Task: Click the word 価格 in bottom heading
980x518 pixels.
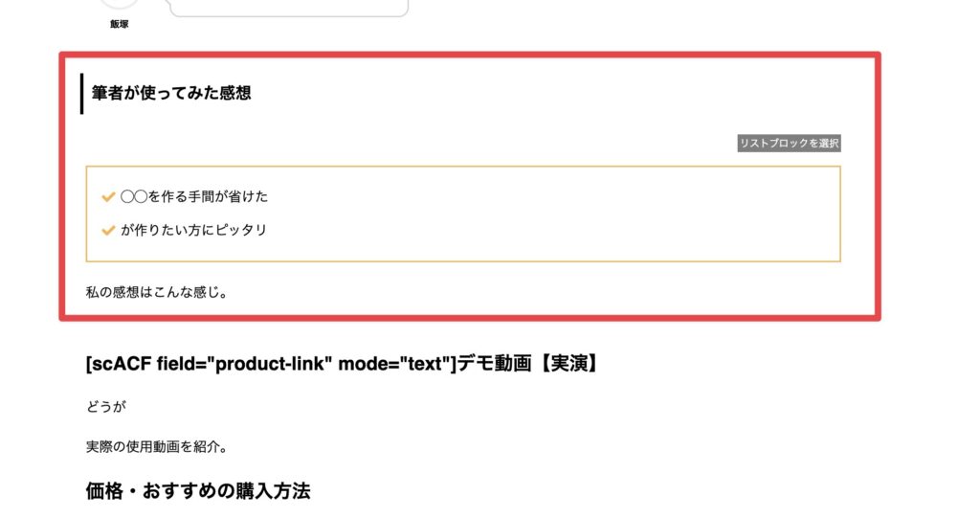Action: pos(103,491)
